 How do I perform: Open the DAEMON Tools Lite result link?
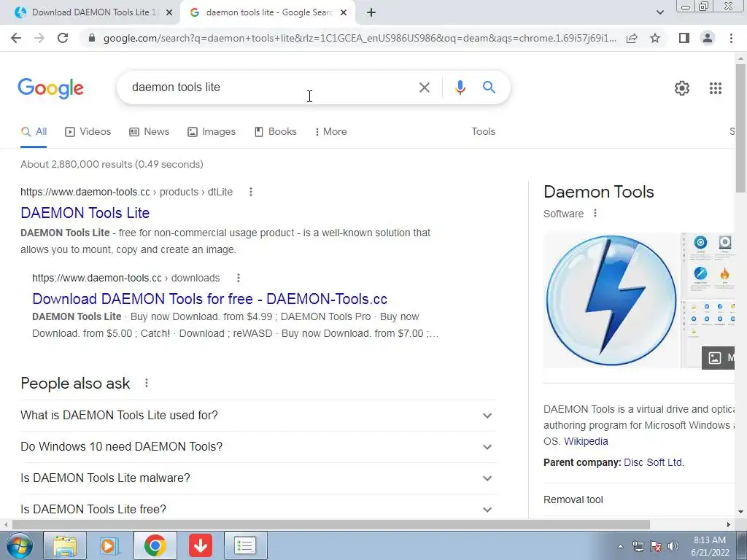point(85,213)
